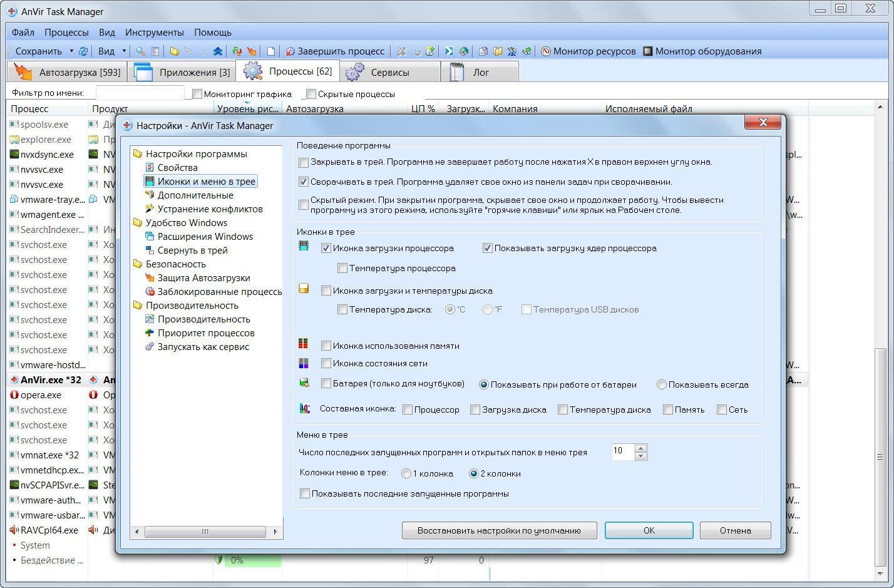894x588 pixels.
Task: Enable the Скрытый режим checkbox
Action: (304, 205)
